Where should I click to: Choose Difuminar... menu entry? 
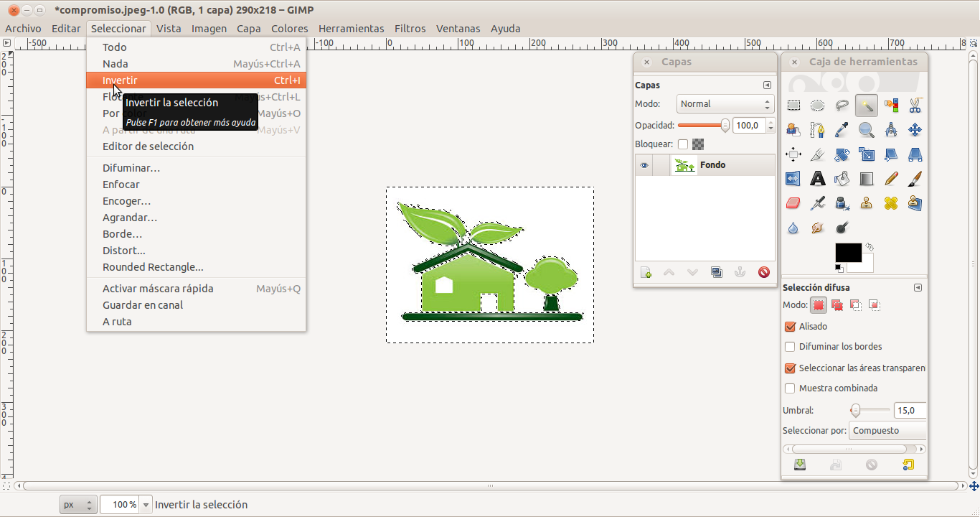[196, 168]
